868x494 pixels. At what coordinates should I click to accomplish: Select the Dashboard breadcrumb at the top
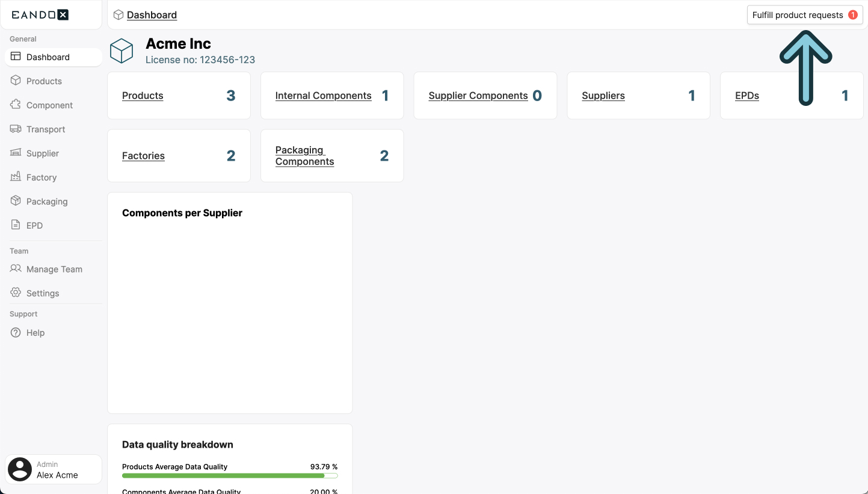pyautogui.click(x=152, y=14)
